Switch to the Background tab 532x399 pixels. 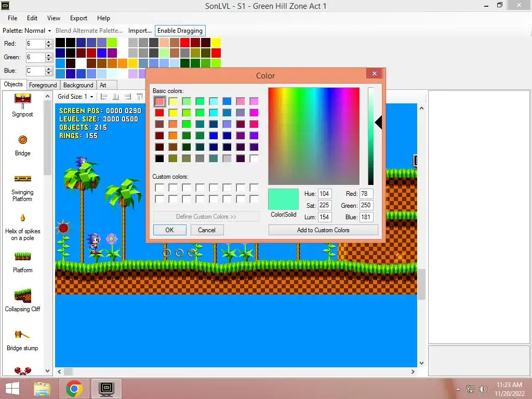click(x=78, y=85)
